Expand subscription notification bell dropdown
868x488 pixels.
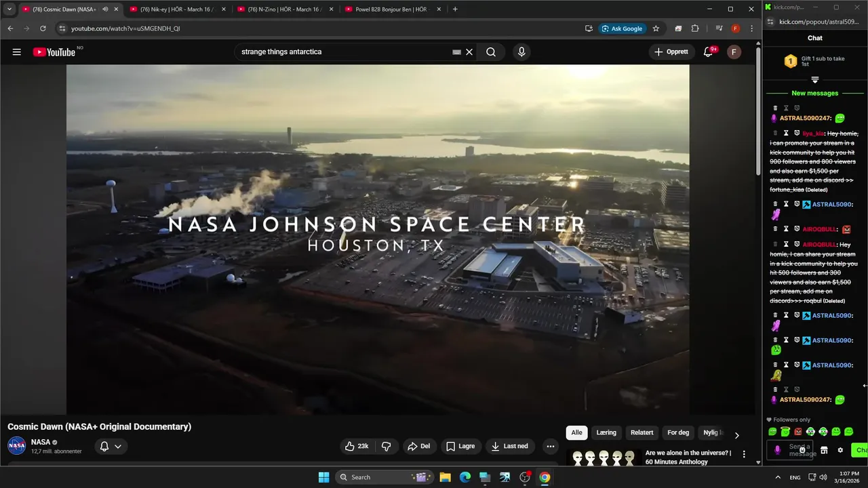111,446
